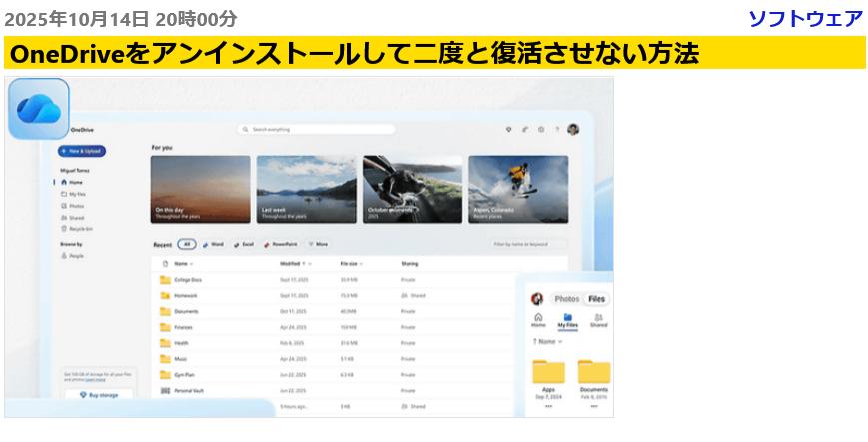Open the Name column sort dropdown

click(x=183, y=264)
